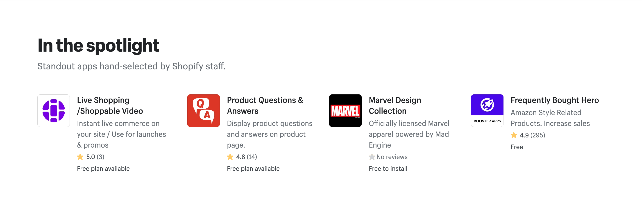
Task: Click Instant live commerce description text
Action: pyautogui.click(x=122, y=134)
